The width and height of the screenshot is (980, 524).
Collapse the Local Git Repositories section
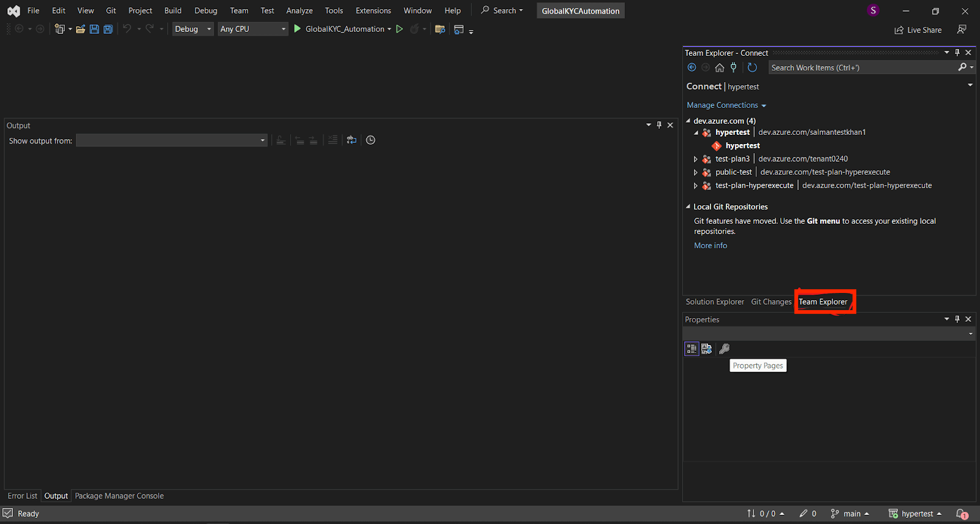pos(688,207)
